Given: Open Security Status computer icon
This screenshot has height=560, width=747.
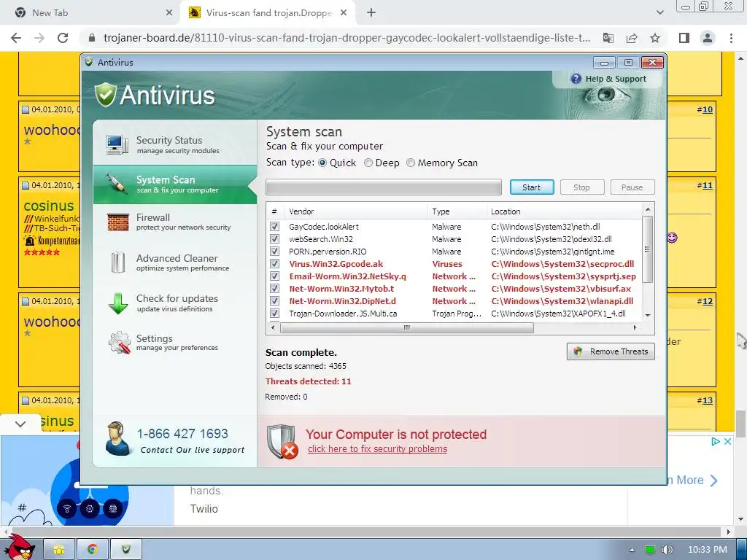Looking at the screenshot, I should click(117, 144).
